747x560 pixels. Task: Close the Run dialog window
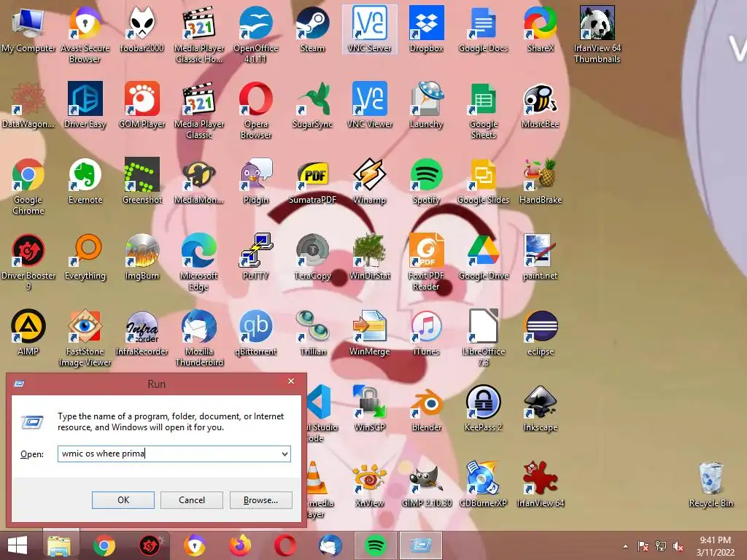(x=291, y=381)
